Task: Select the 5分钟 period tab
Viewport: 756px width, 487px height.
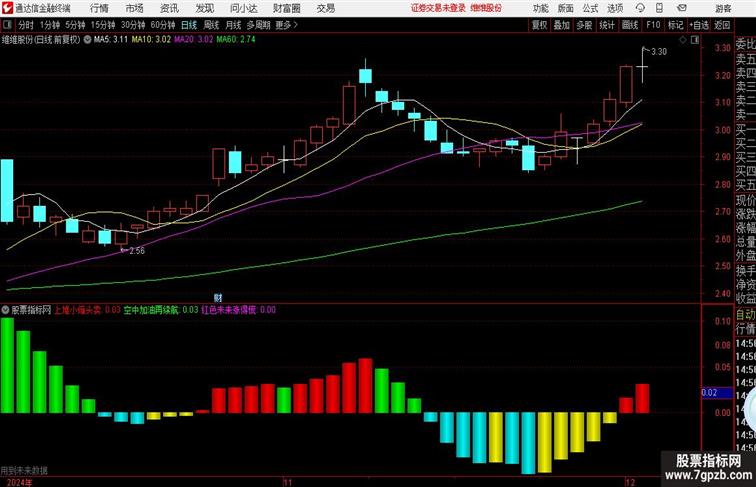Action: [75, 25]
